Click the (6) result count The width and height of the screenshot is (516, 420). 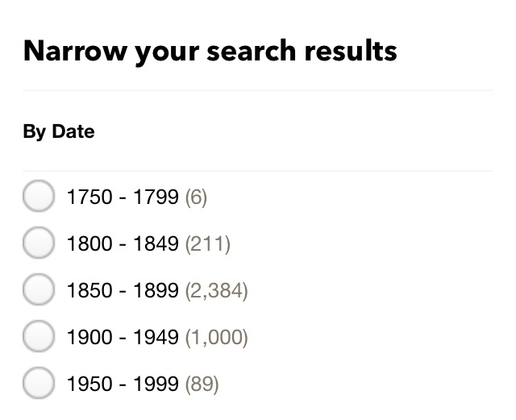pyautogui.click(x=196, y=197)
